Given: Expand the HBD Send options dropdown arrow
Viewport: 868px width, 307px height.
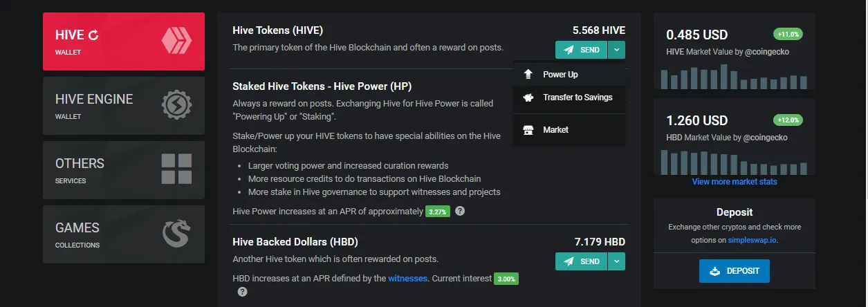Looking at the screenshot, I should 616,261.
